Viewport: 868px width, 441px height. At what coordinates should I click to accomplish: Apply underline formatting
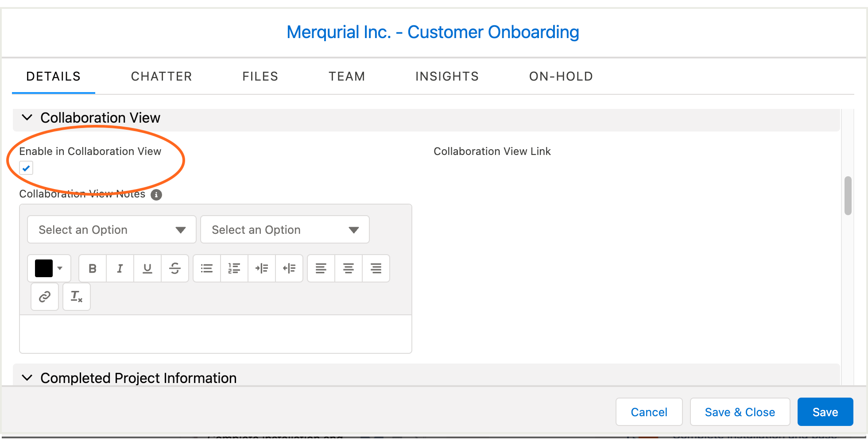point(147,268)
